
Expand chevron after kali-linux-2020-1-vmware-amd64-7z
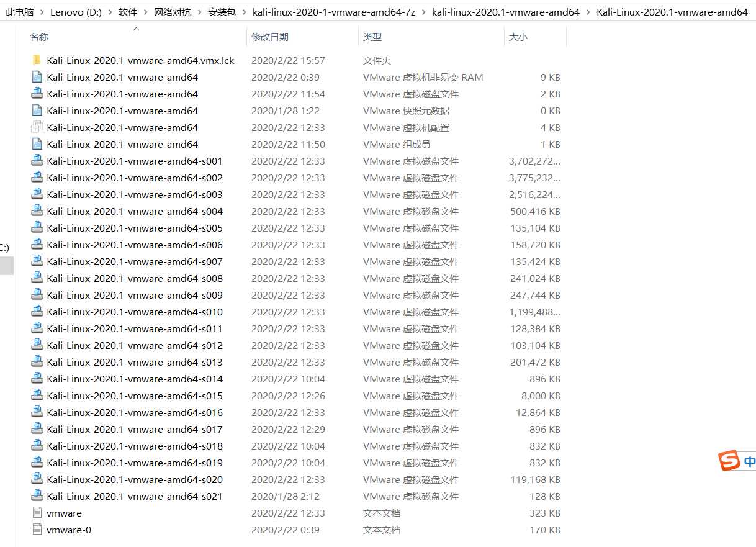click(423, 12)
